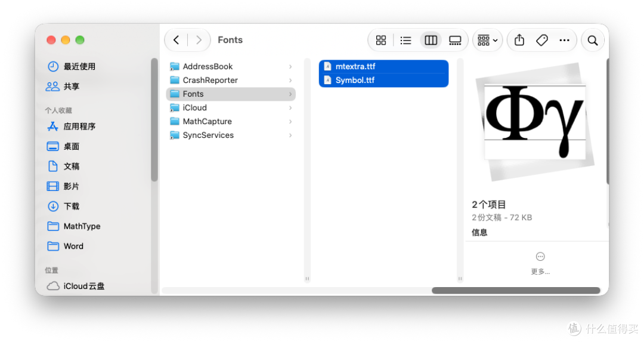Open 应用程序 in the sidebar

click(x=72, y=126)
